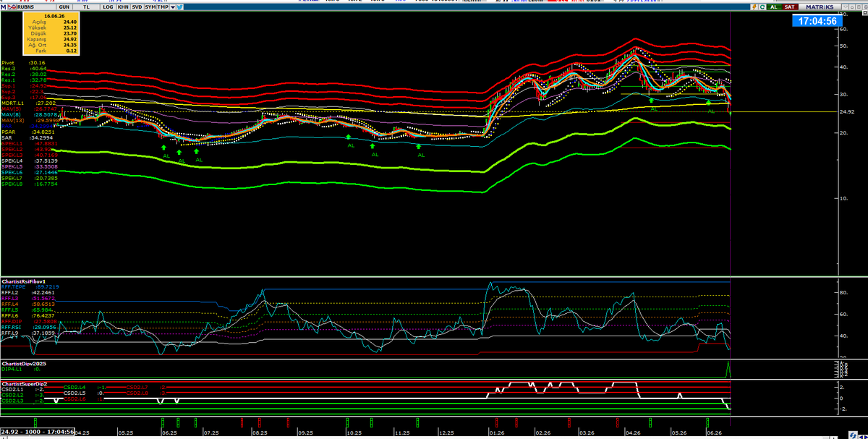Select the MAV(13) indicator label
This screenshot has height=439, width=868.
pyautogui.click(x=30, y=121)
